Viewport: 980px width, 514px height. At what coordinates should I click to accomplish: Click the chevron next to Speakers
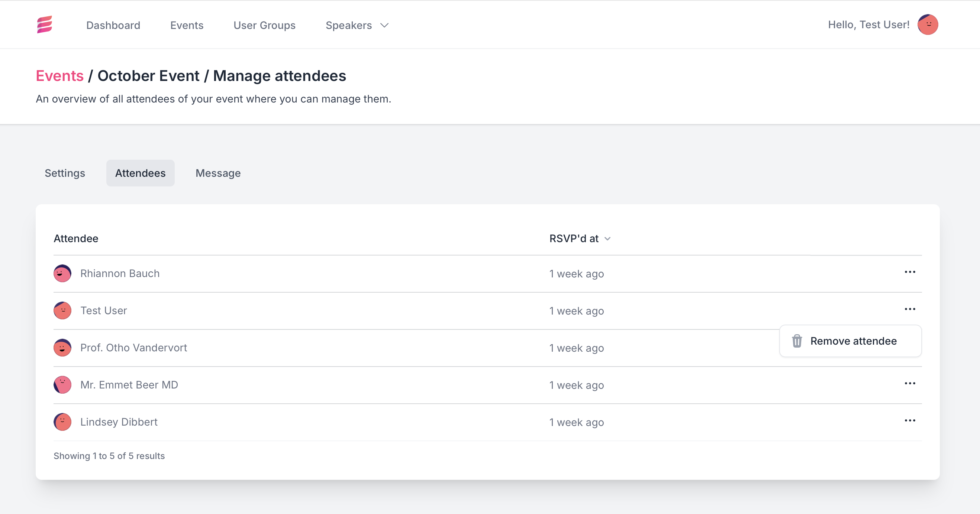[385, 26]
